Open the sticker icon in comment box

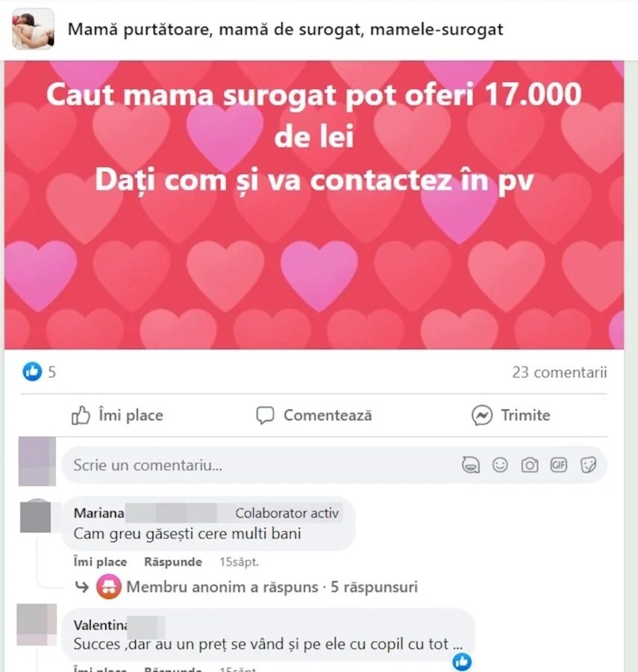coord(588,465)
